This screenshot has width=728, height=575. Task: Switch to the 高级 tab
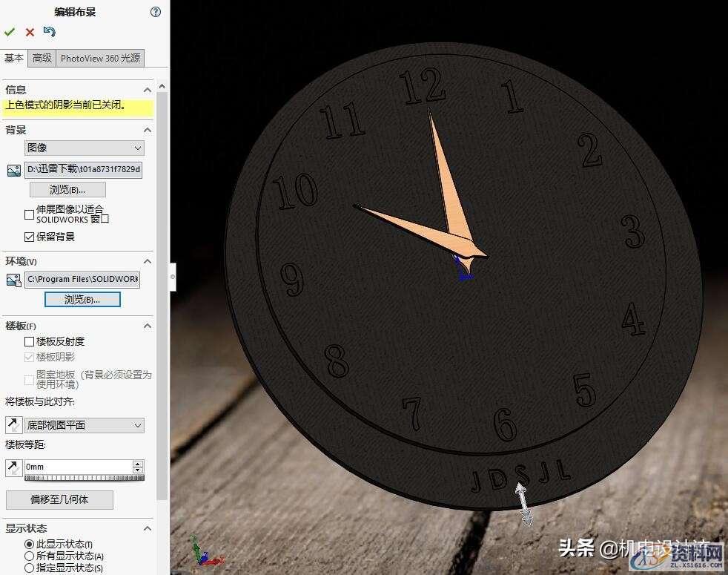click(42, 58)
